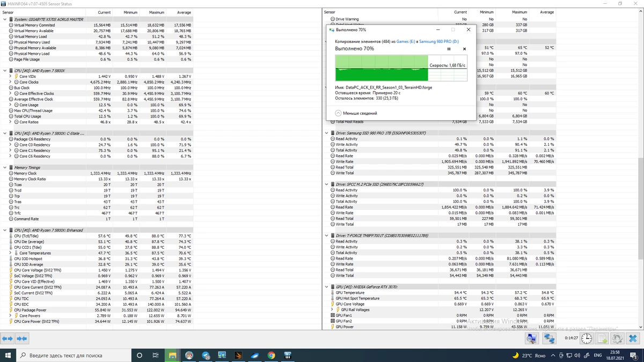
Task: Click the expand-columns arrows button in HWiNFO
Action: [8, 339]
